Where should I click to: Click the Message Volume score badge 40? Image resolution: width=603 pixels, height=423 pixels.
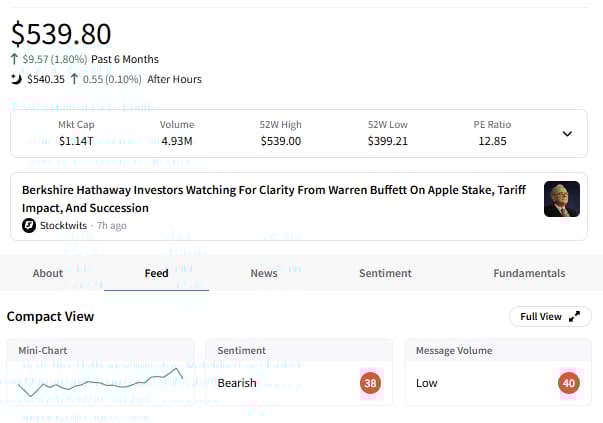[x=569, y=383]
